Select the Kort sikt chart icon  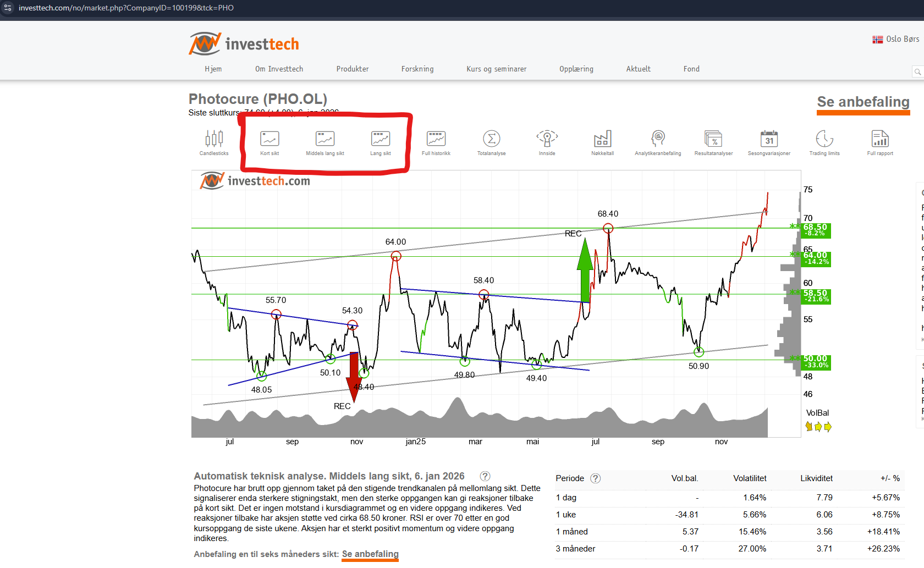tap(269, 142)
